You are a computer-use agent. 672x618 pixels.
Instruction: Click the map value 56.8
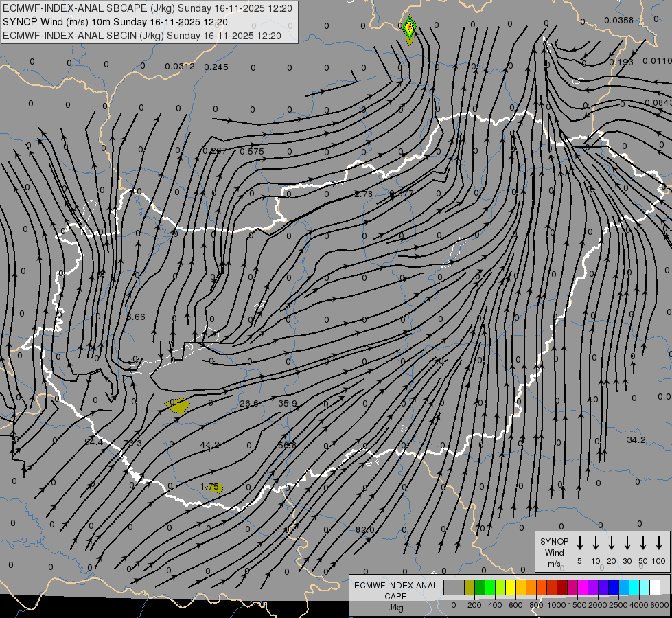point(287,445)
